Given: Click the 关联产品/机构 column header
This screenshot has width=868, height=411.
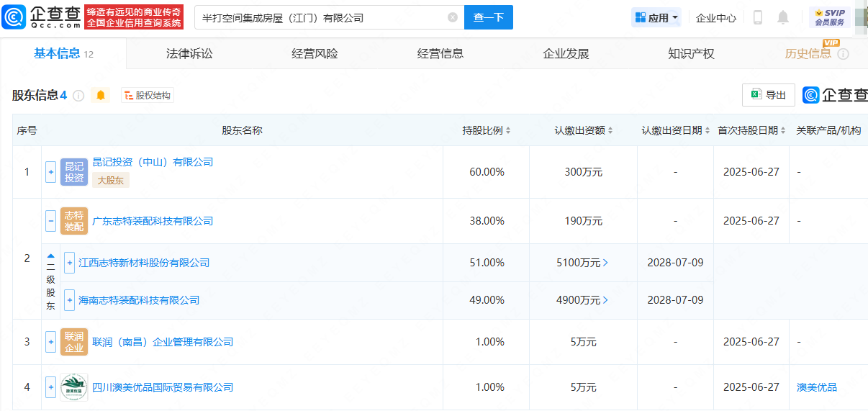Looking at the screenshot, I should (x=828, y=130).
